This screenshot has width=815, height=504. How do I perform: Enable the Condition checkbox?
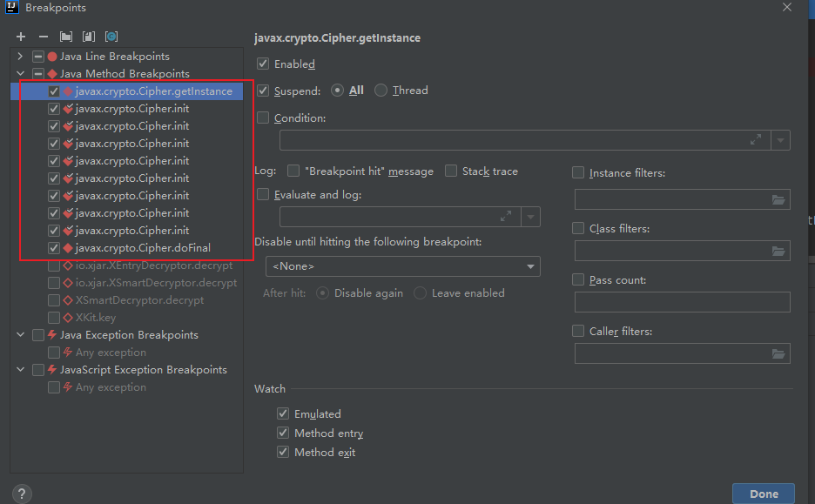[263, 118]
